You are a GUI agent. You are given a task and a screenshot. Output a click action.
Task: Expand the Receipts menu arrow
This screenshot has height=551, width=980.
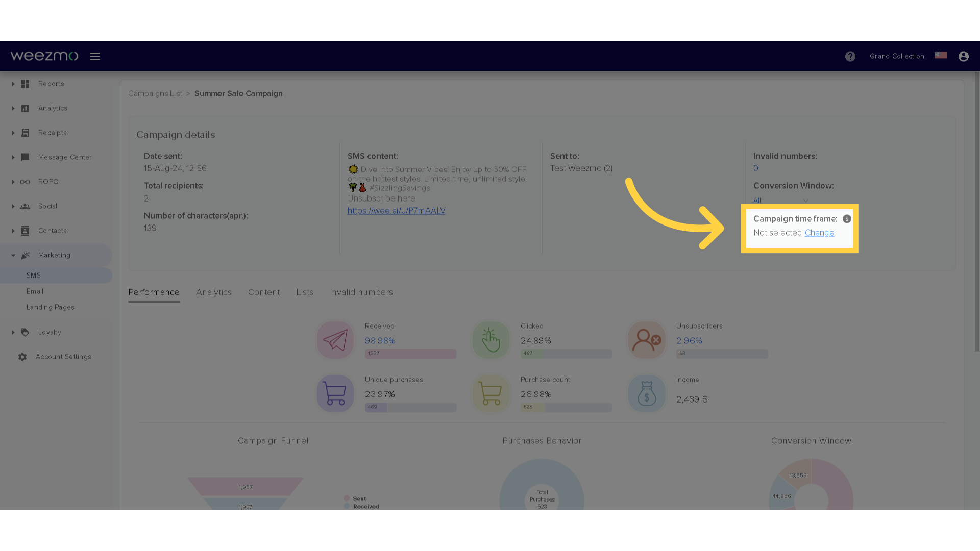click(13, 133)
